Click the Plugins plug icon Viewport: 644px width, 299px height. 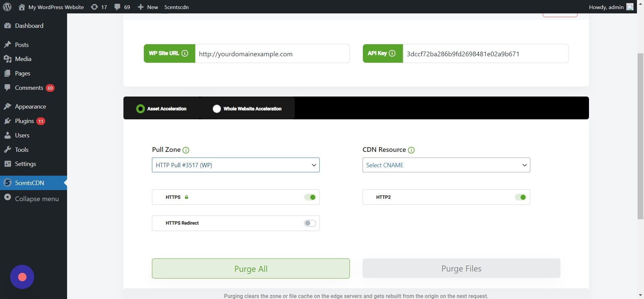click(x=8, y=121)
